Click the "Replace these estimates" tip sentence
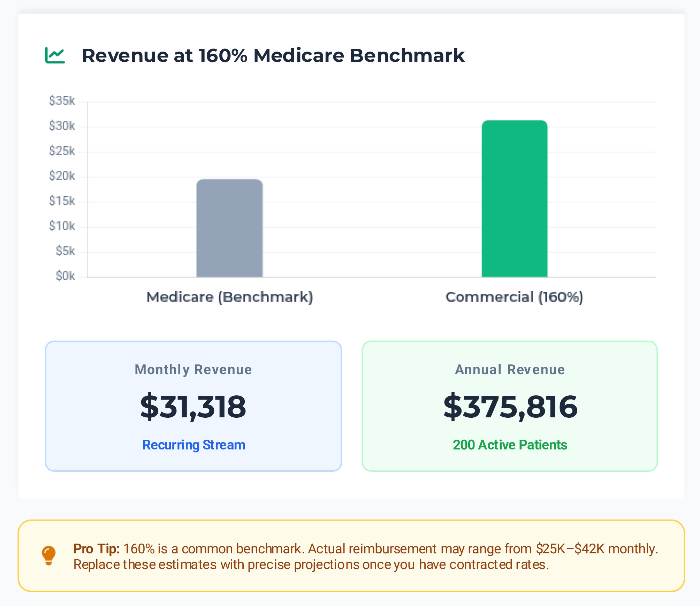 (311, 565)
